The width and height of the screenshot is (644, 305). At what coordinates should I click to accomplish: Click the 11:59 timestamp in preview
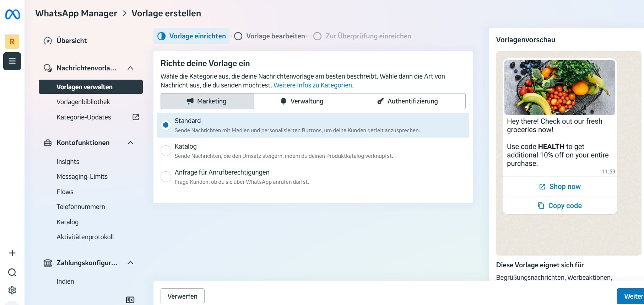pos(608,171)
